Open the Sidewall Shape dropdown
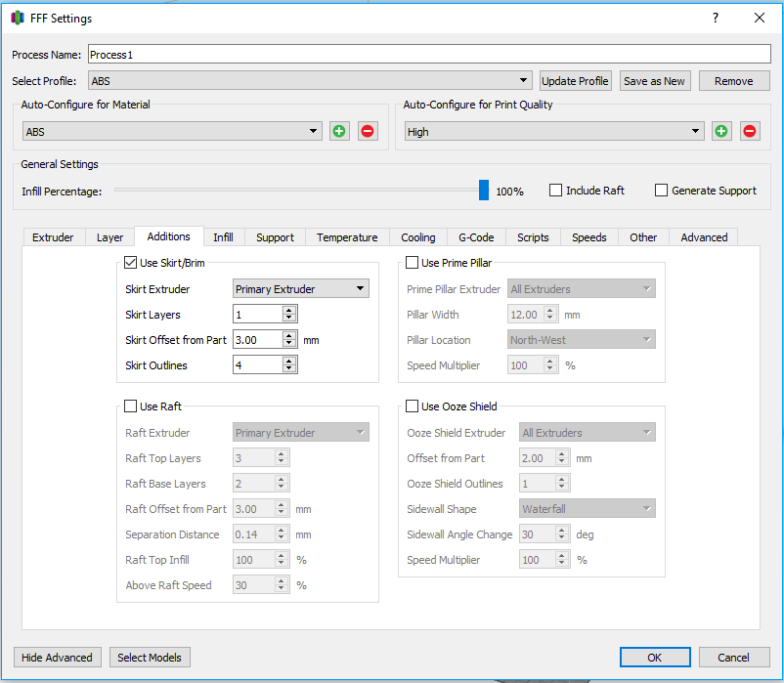 (588, 509)
